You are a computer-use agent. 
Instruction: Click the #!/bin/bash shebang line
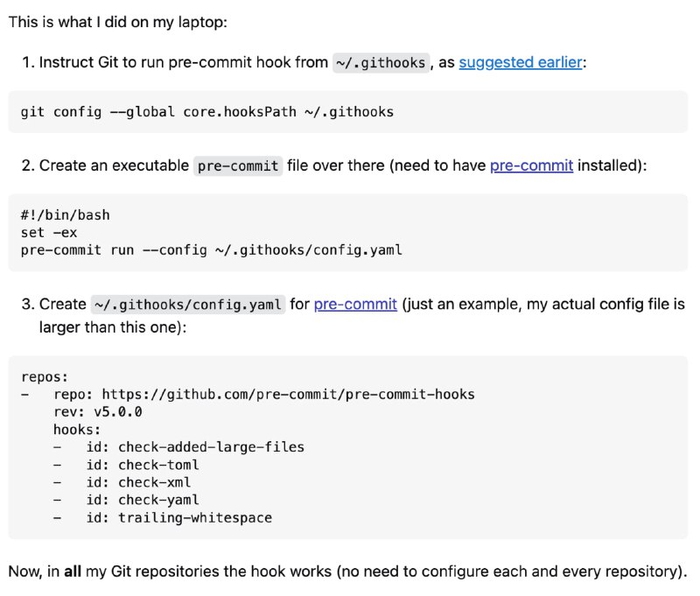point(65,214)
